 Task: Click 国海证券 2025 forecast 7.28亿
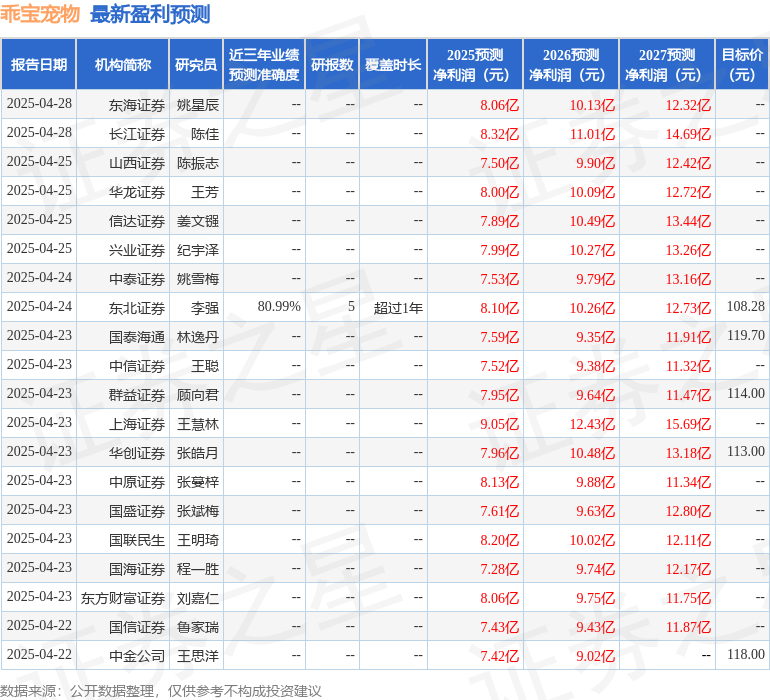coord(499,569)
